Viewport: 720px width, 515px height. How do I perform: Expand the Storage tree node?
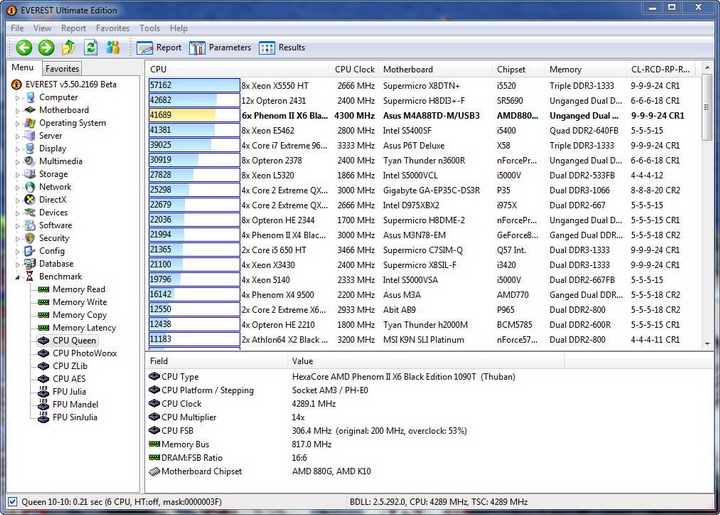(x=17, y=175)
